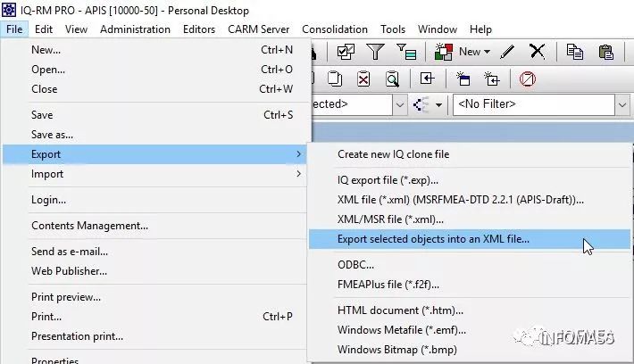Viewport: 634px width, 364px height.
Task: Click the clipboard paste icon
Action: [605, 52]
